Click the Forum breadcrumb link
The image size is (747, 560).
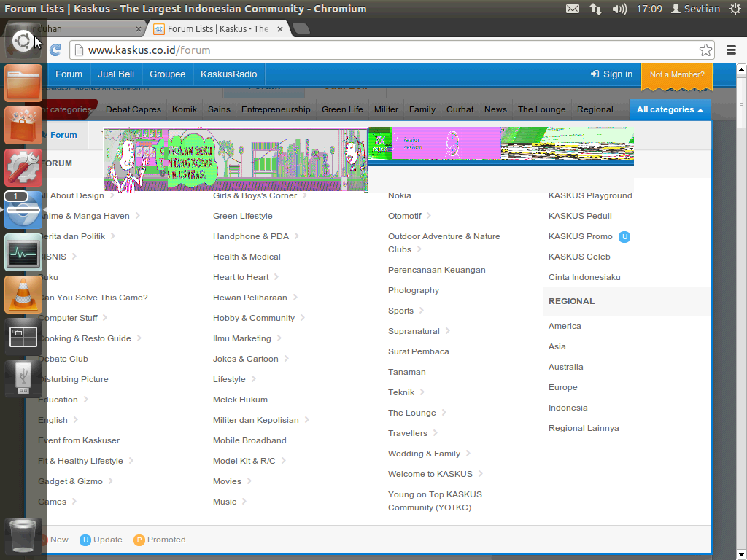(63, 135)
